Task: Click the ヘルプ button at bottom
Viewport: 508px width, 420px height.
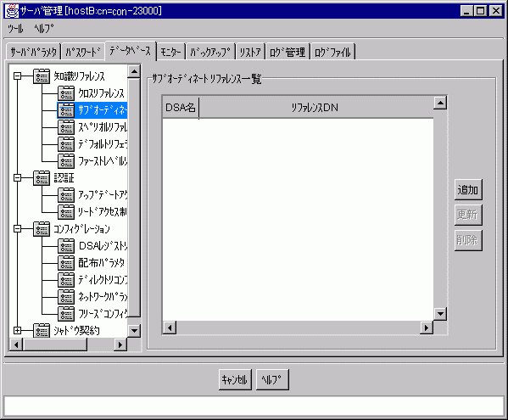Action: point(272,379)
